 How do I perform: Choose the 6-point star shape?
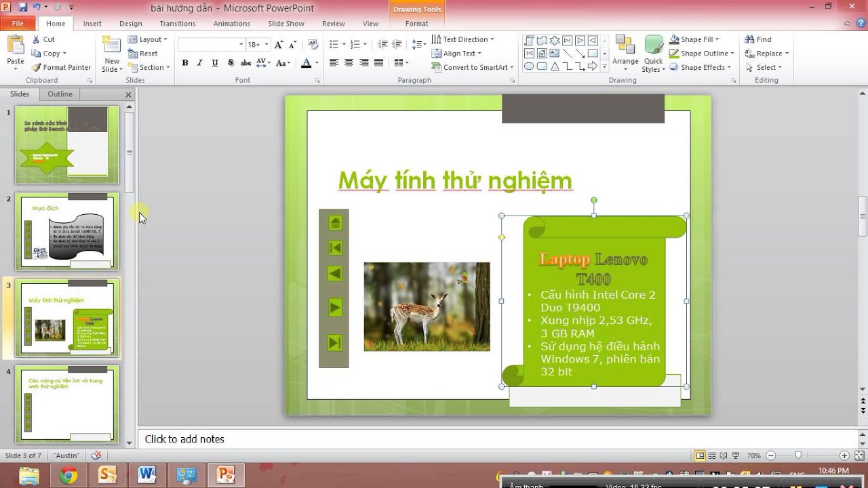coord(555,40)
